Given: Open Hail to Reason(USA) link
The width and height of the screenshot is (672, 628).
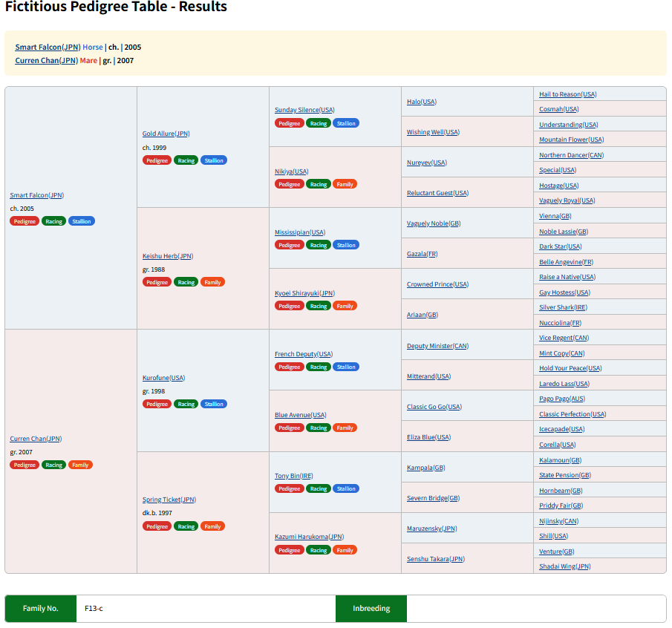Looking at the screenshot, I should click(x=568, y=94).
